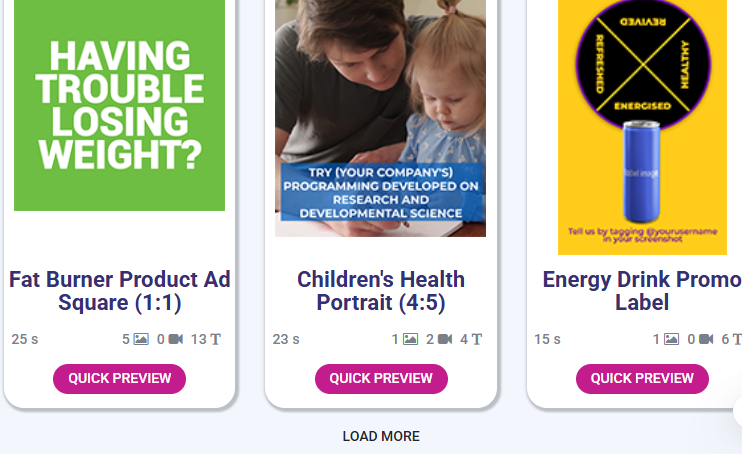Click the 25 s duration on Fat Burner card
Image resolution: width=742 pixels, height=454 pixels.
pyautogui.click(x=25, y=339)
